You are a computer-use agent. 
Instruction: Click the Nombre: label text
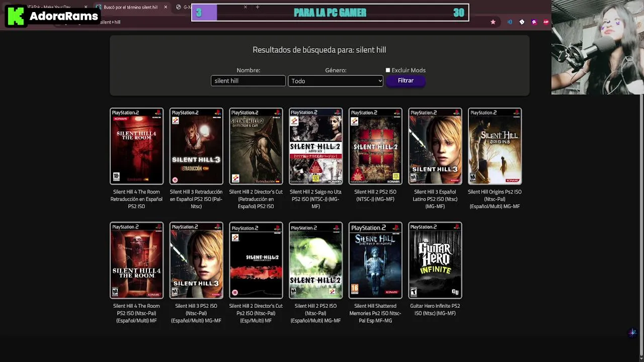(248, 70)
